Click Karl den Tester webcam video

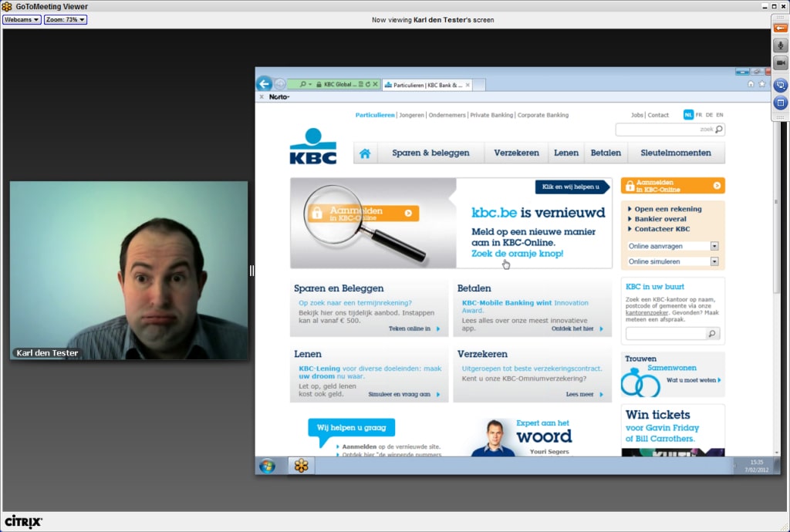[129, 271]
